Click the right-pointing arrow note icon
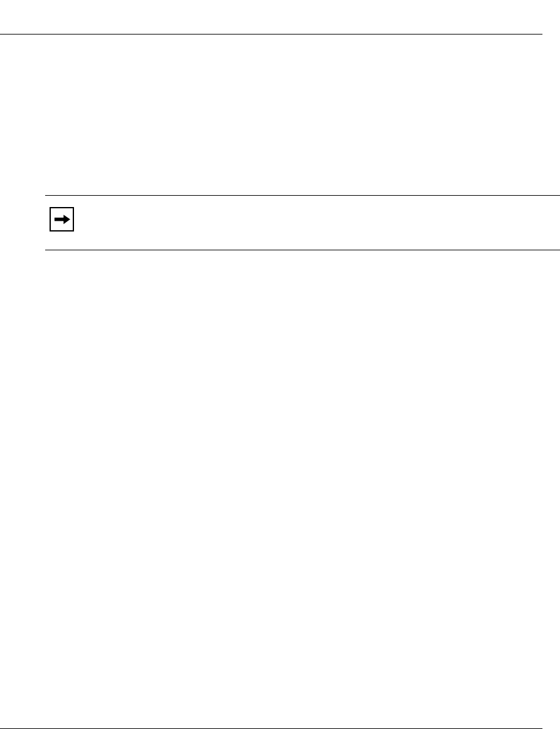 tap(62, 219)
